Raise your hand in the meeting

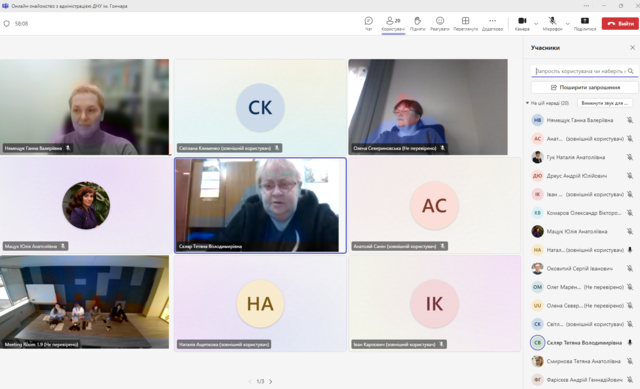tap(417, 23)
